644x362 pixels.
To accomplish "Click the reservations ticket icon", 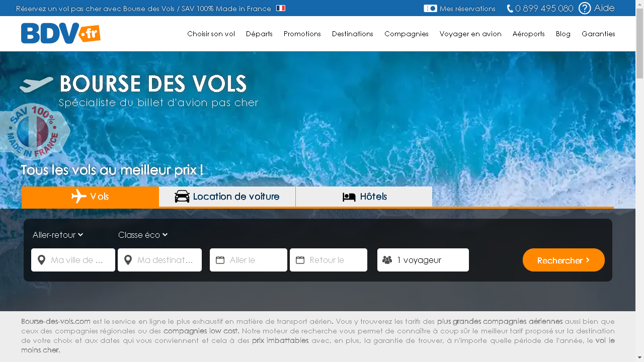I will pos(430,8).
